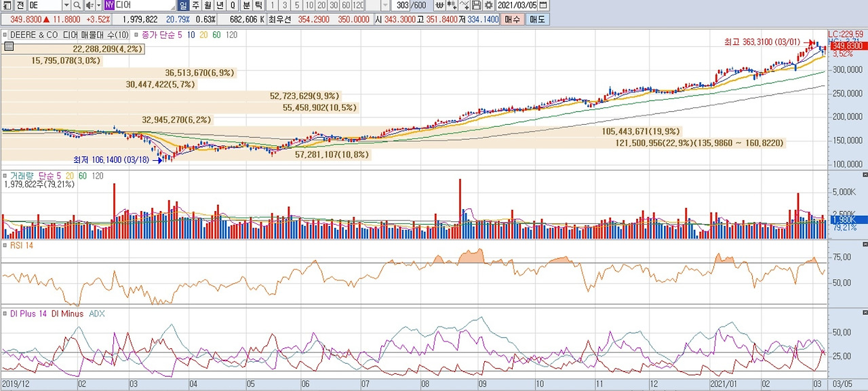Choose the 30 interval button
Image resolution: width=868 pixels, height=391 pixels.
coord(334,5)
